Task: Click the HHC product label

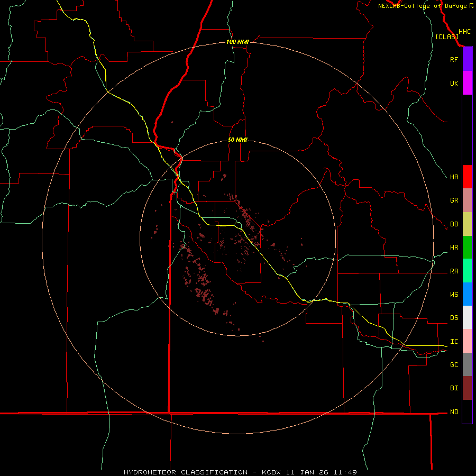Action: (464, 32)
